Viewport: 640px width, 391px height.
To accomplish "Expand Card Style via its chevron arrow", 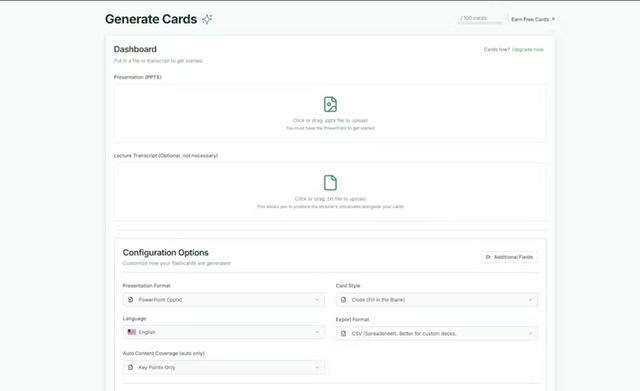I will (x=530, y=300).
